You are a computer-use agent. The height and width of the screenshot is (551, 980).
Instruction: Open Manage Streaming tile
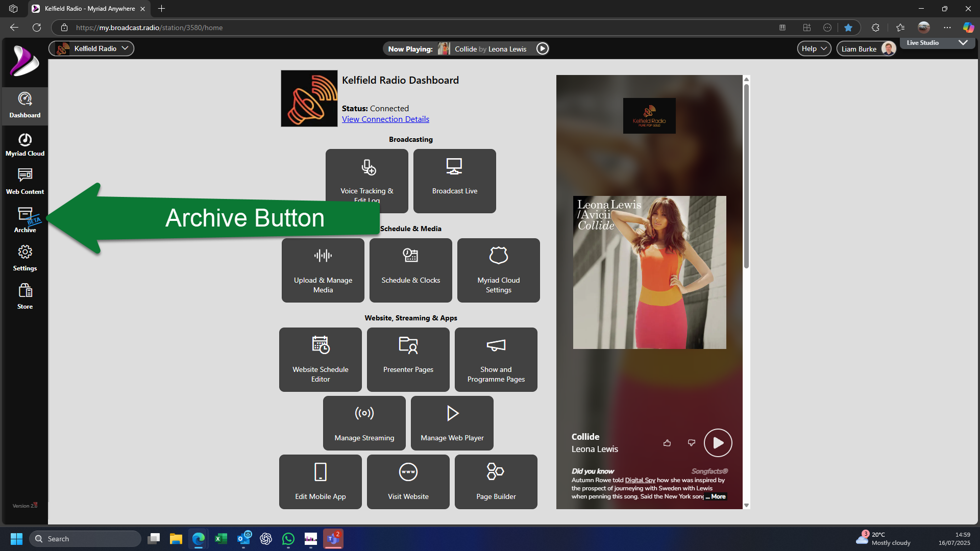click(364, 423)
